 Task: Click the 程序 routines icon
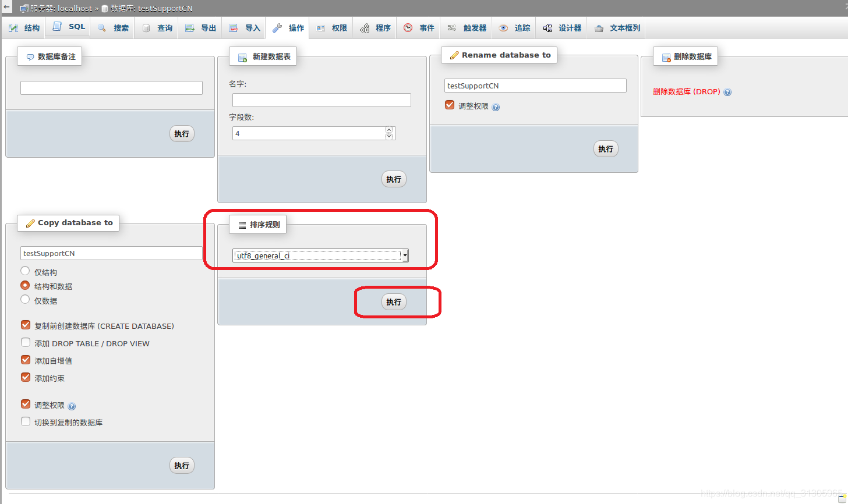[365, 28]
